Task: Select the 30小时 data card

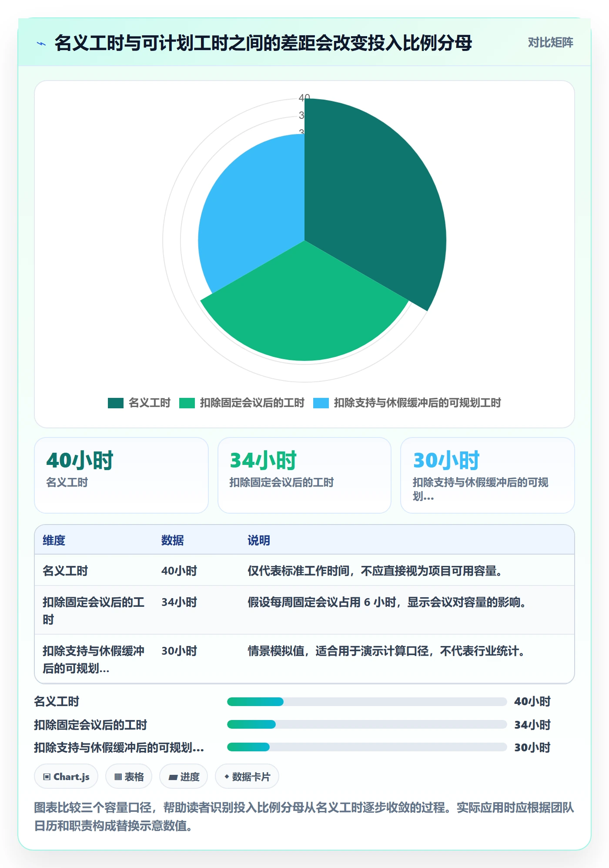Action: coord(488,475)
